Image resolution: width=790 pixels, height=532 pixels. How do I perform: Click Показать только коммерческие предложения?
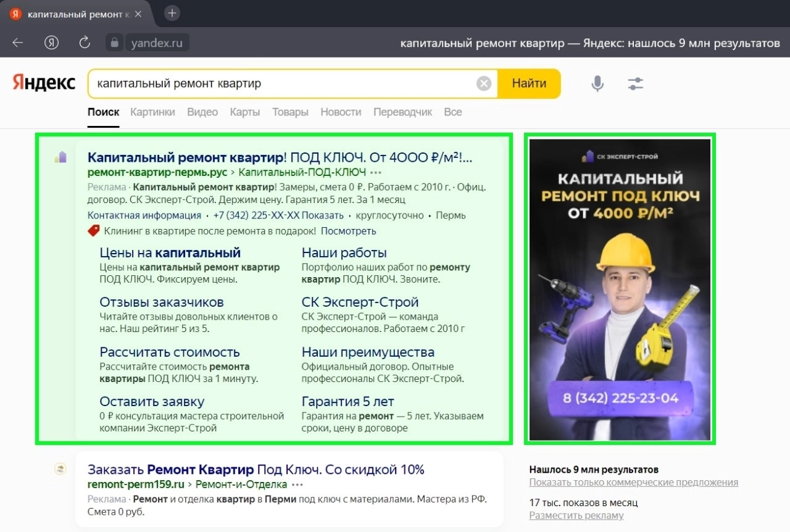[x=634, y=483]
